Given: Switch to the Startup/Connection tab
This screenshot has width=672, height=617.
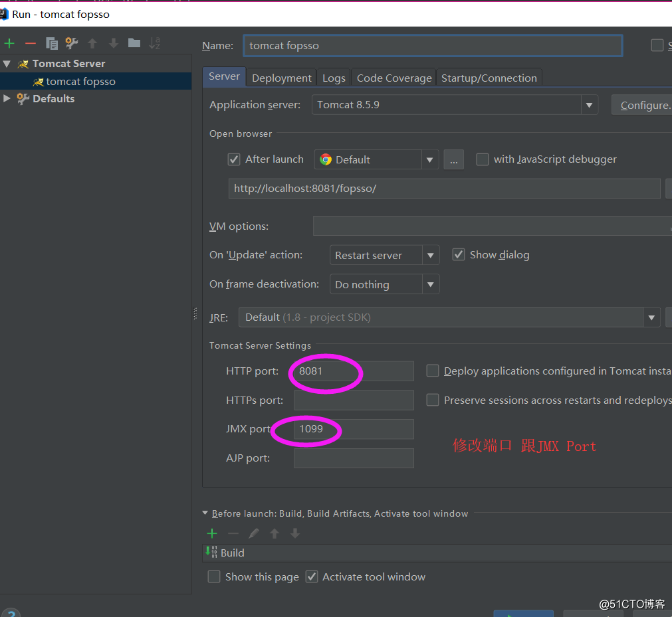Looking at the screenshot, I should pos(489,78).
